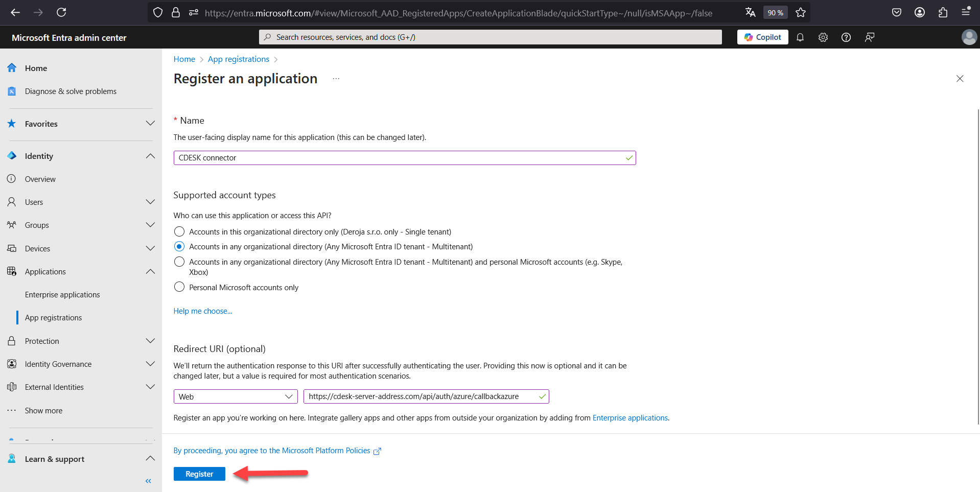
Task: Click the Overview info icon
Action: [x=12, y=179]
